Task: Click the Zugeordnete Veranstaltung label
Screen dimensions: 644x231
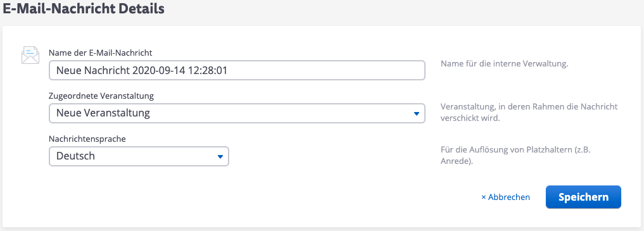Action: coord(101,96)
